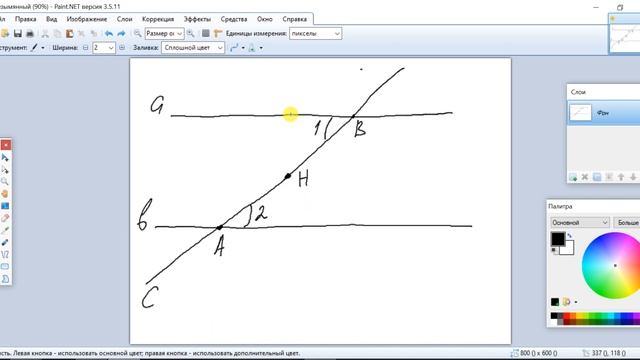The image size is (640, 360).
Task: Toggle the rulers icon
Action: tap(218, 33)
